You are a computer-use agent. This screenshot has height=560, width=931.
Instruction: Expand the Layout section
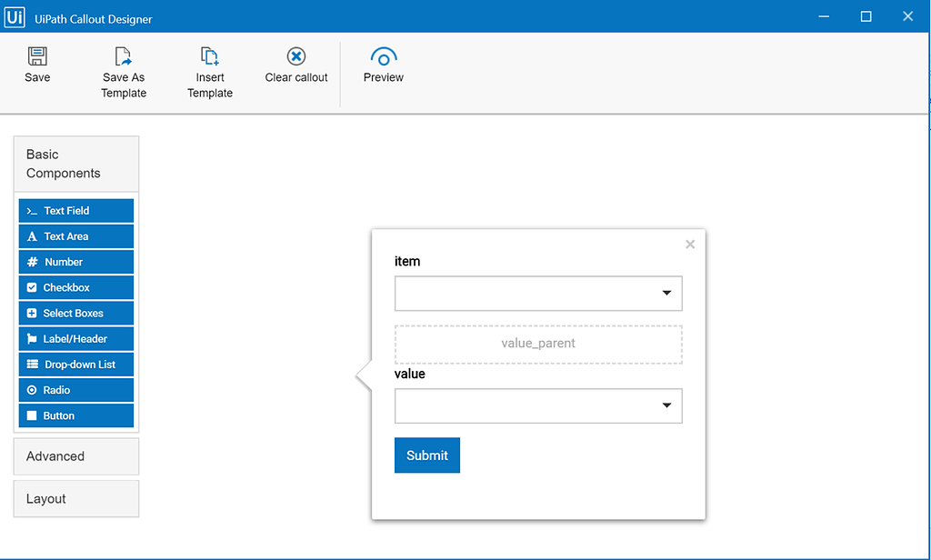(x=76, y=499)
